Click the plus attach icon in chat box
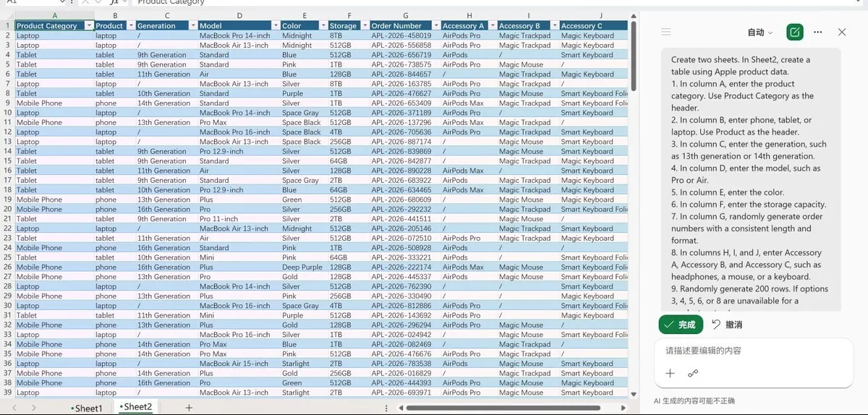 click(x=670, y=373)
